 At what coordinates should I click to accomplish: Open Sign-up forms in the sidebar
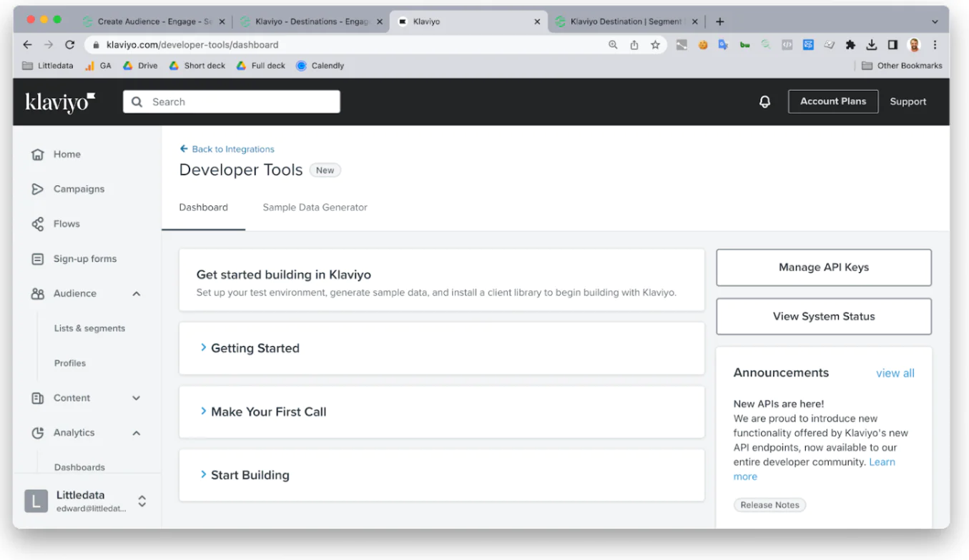[84, 259]
